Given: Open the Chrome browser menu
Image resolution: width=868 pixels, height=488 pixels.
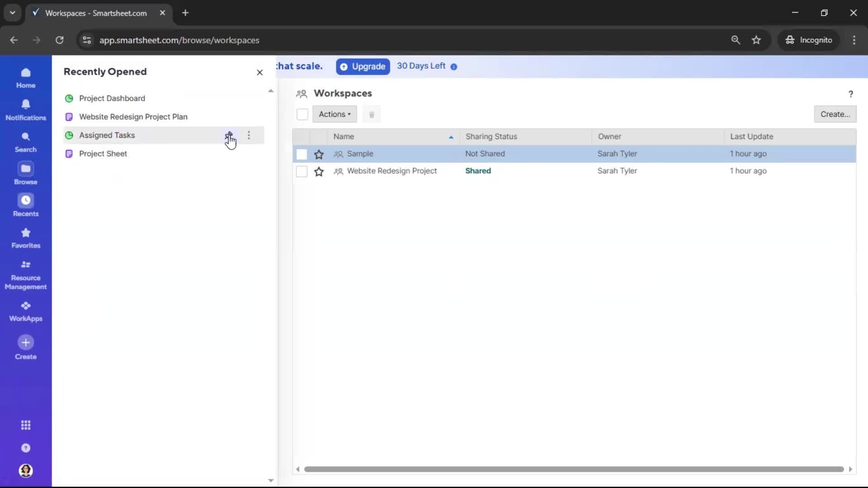Looking at the screenshot, I should (x=854, y=40).
